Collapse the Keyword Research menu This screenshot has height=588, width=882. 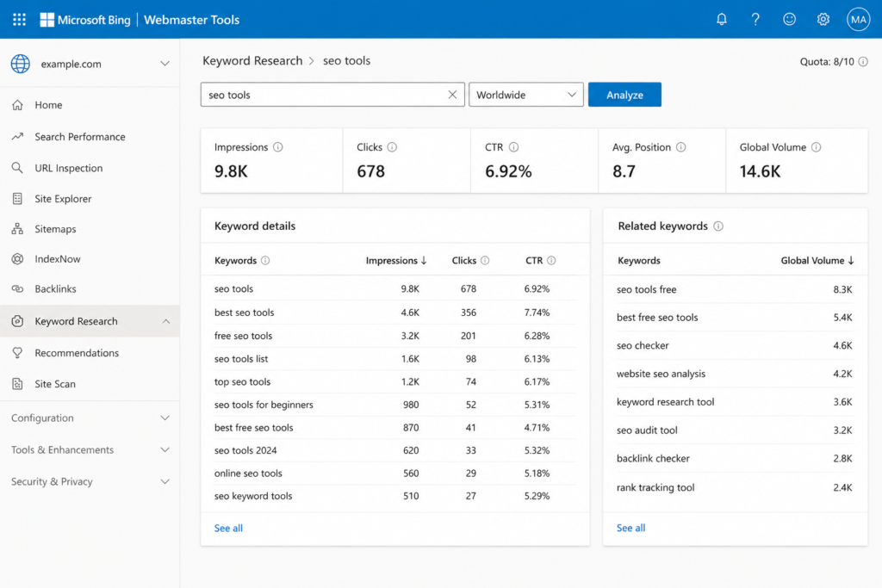coord(165,321)
